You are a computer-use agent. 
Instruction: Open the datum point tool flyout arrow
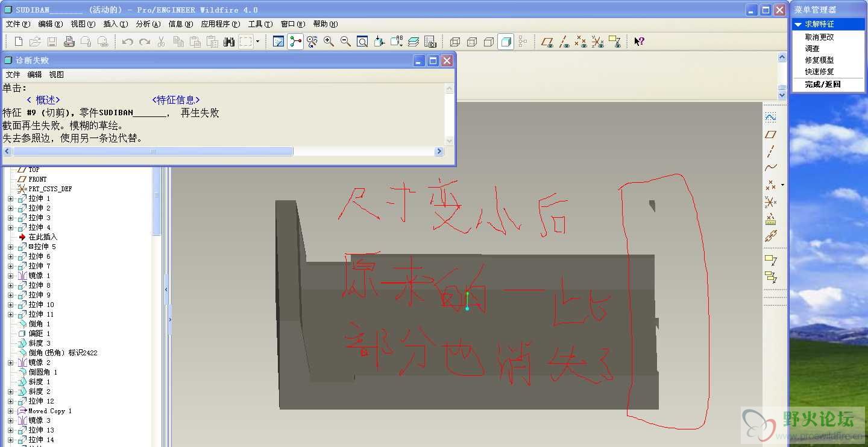pos(782,185)
